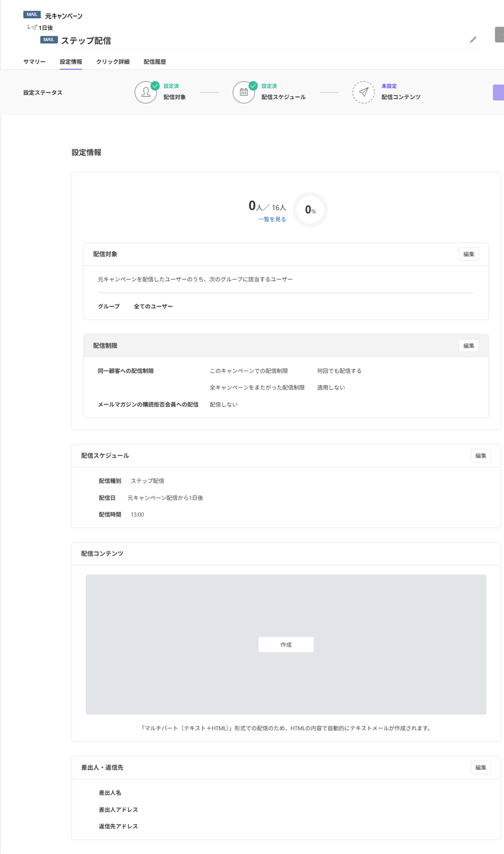
Task: Switch to the サマリー tab
Action: [34, 62]
